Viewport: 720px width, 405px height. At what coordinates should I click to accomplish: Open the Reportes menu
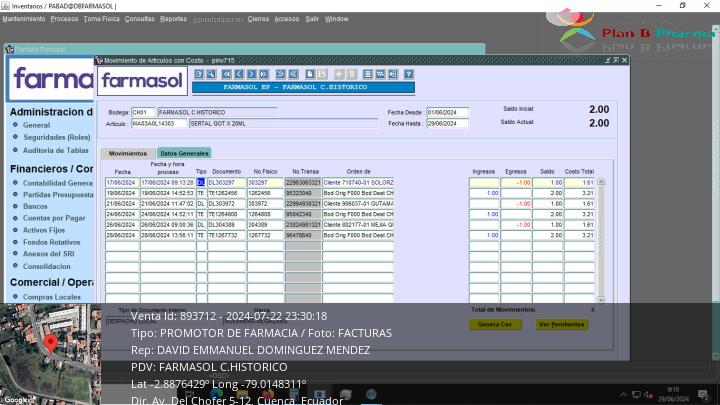coord(174,19)
